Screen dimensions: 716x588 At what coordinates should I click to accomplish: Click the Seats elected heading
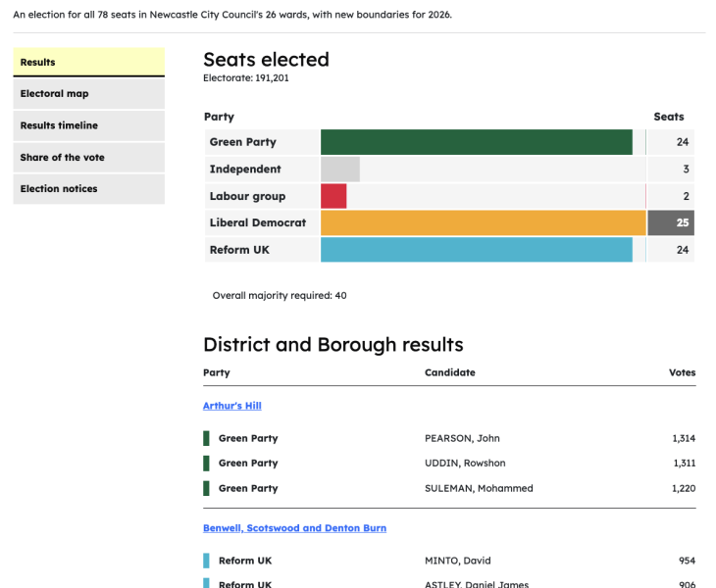pos(266,60)
